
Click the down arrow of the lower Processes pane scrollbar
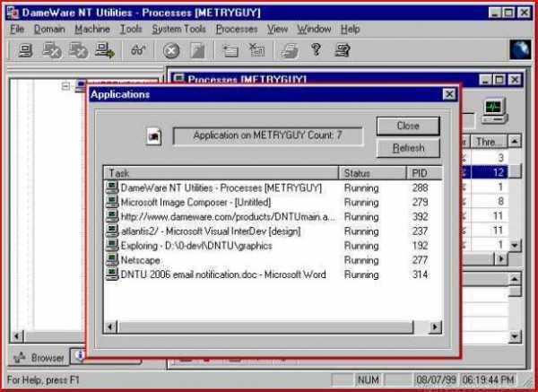[x=515, y=336]
